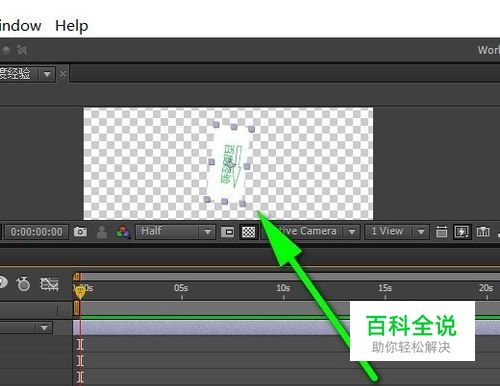Open the Help menu
Viewport: 500px width, 386px height.
pos(72,26)
